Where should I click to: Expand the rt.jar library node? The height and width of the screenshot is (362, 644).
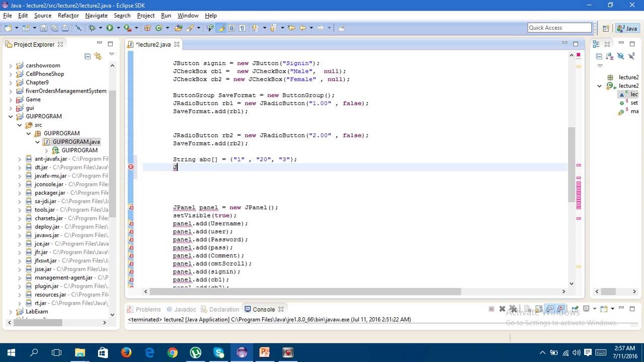(20, 303)
